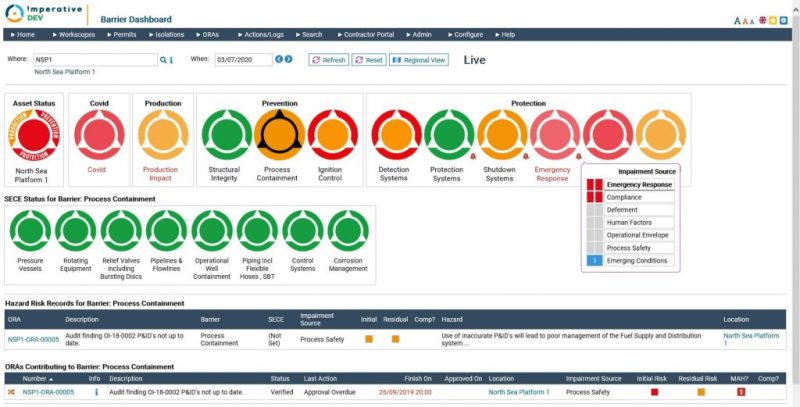
Task: Click the previous date arrow next to When
Action: tap(279, 60)
